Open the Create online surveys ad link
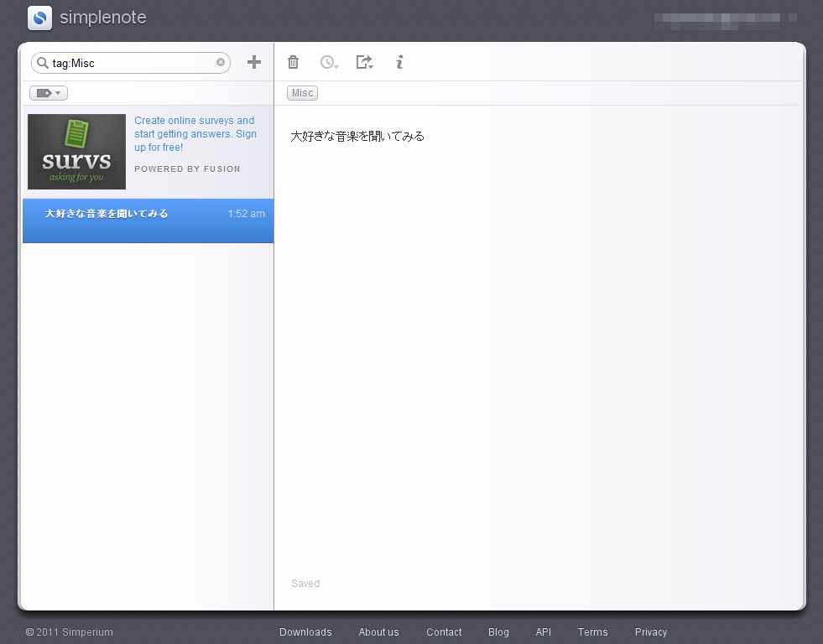Image resolution: width=823 pixels, height=644 pixels. (x=195, y=133)
